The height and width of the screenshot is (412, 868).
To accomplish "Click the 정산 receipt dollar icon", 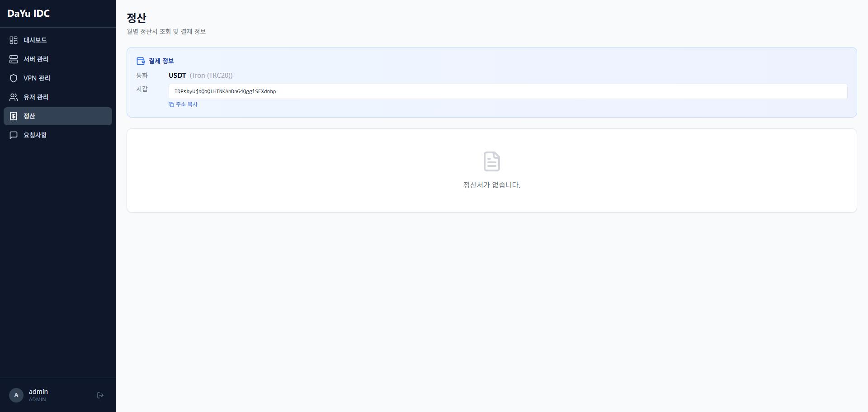I will (x=14, y=116).
